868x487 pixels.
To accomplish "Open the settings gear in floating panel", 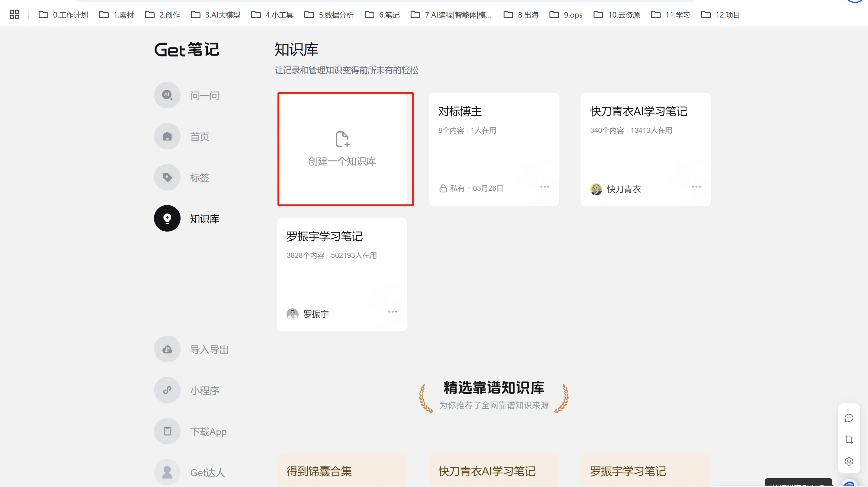I will point(849,461).
